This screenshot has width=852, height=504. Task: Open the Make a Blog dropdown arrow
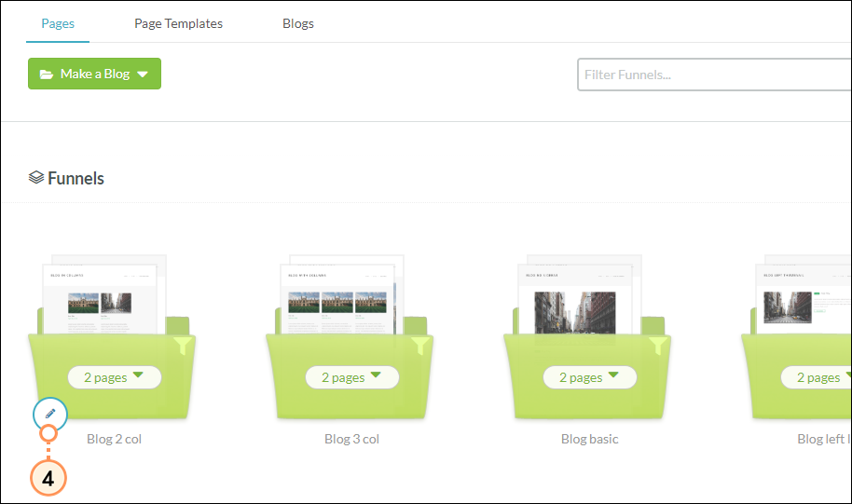pyautogui.click(x=143, y=75)
